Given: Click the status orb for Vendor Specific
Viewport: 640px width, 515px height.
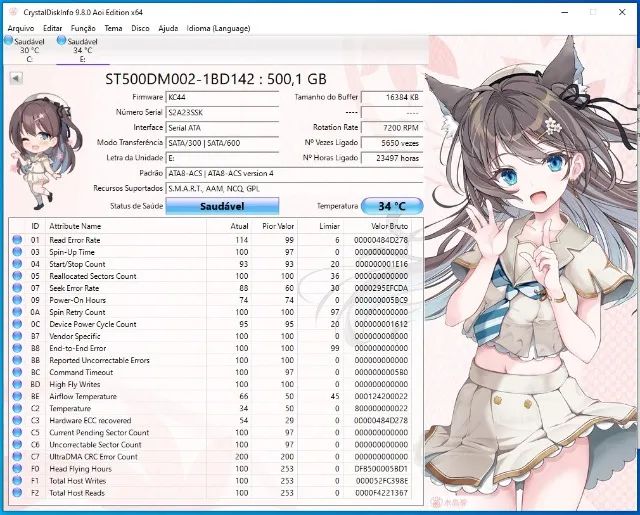Looking at the screenshot, I should pyautogui.click(x=17, y=336).
